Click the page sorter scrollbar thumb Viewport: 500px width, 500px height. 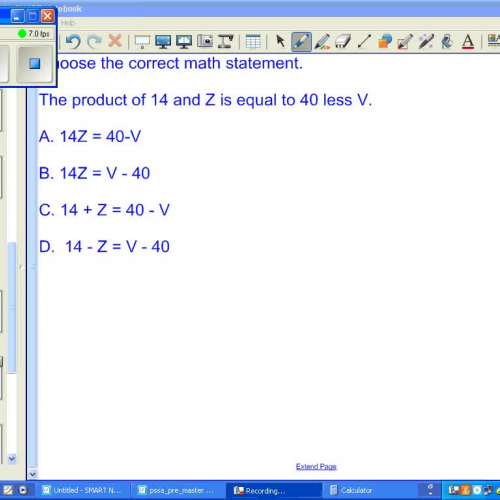(x=12, y=307)
